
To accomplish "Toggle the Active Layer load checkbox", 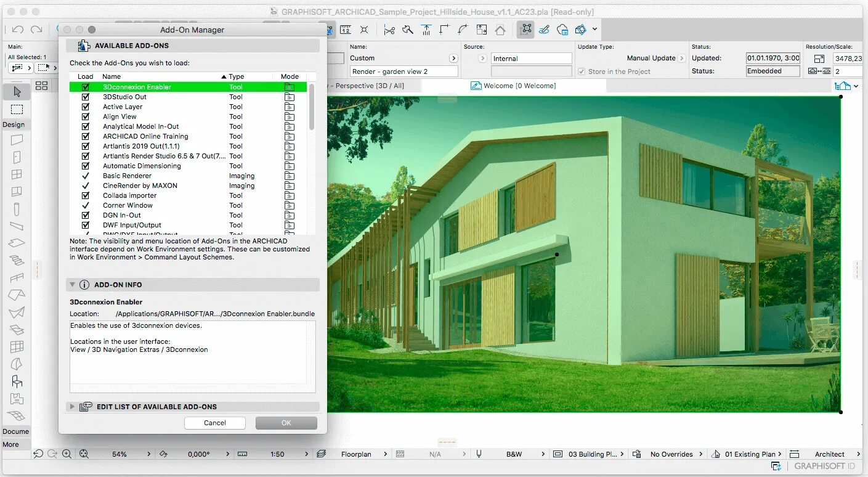I will tap(86, 107).
